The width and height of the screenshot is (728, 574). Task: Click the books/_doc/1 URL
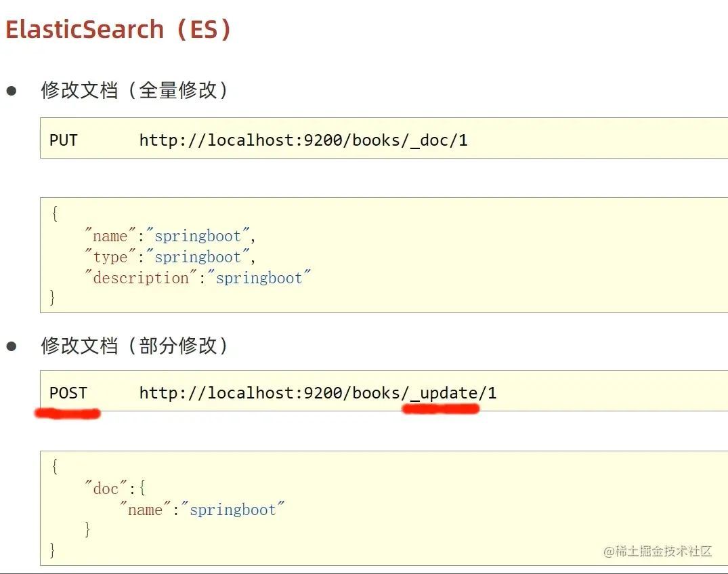point(303,140)
